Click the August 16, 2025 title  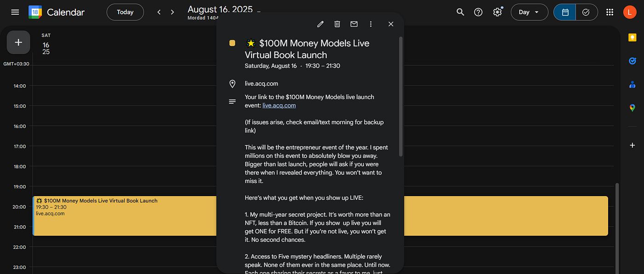(x=220, y=10)
